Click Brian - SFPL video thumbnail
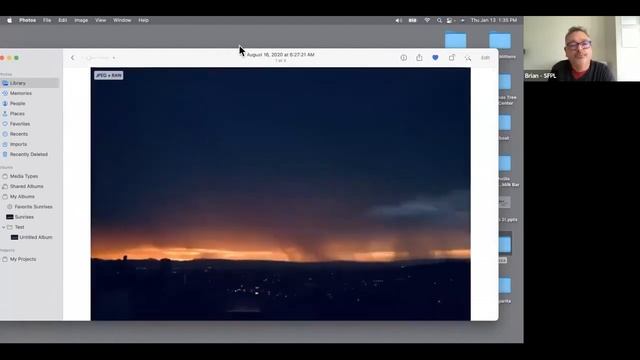This screenshot has width=640, height=360. click(582, 49)
